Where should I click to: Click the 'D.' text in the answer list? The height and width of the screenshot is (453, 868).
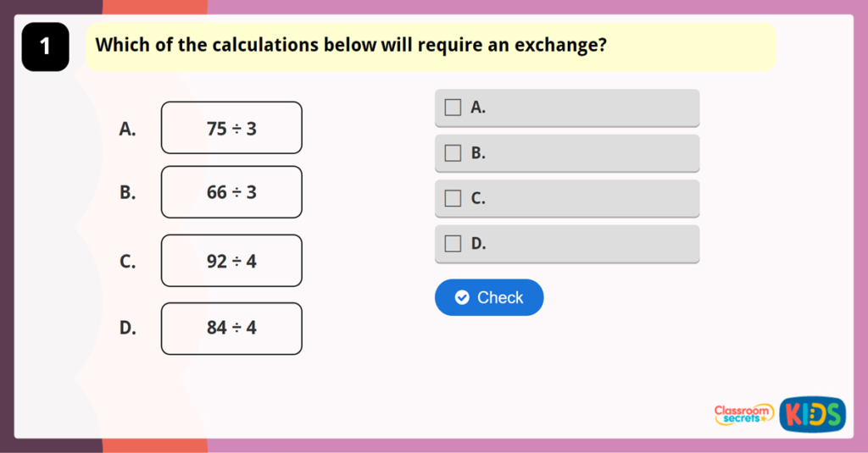click(478, 244)
